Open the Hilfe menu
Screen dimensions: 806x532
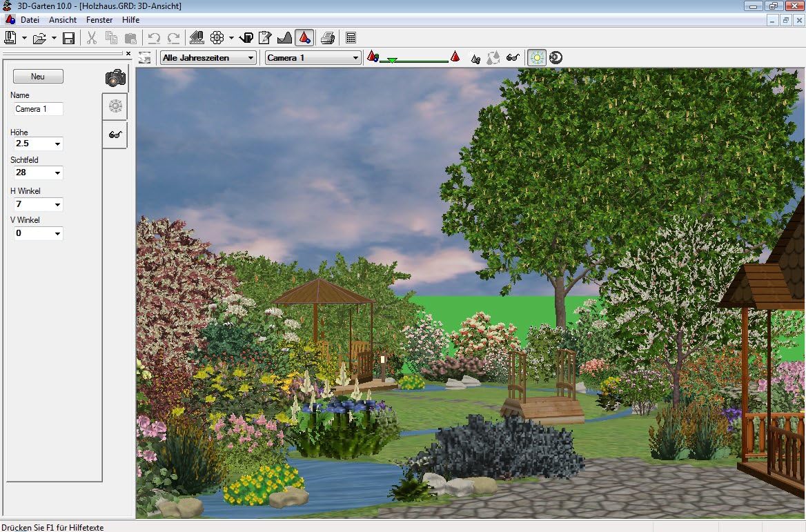pyautogui.click(x=130, y=20)
